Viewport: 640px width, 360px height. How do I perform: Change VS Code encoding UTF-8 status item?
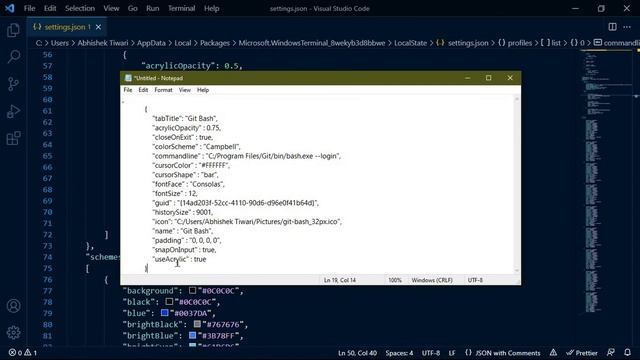[x=431, y=353]
